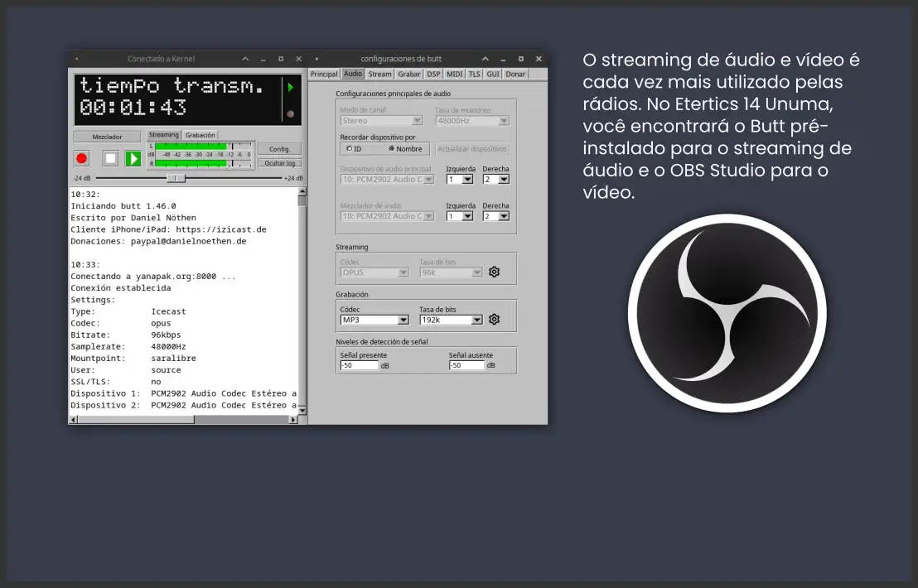Click the green streaming indicator in display
Viewport: 918px width, 588px height.
pos(290,87)
